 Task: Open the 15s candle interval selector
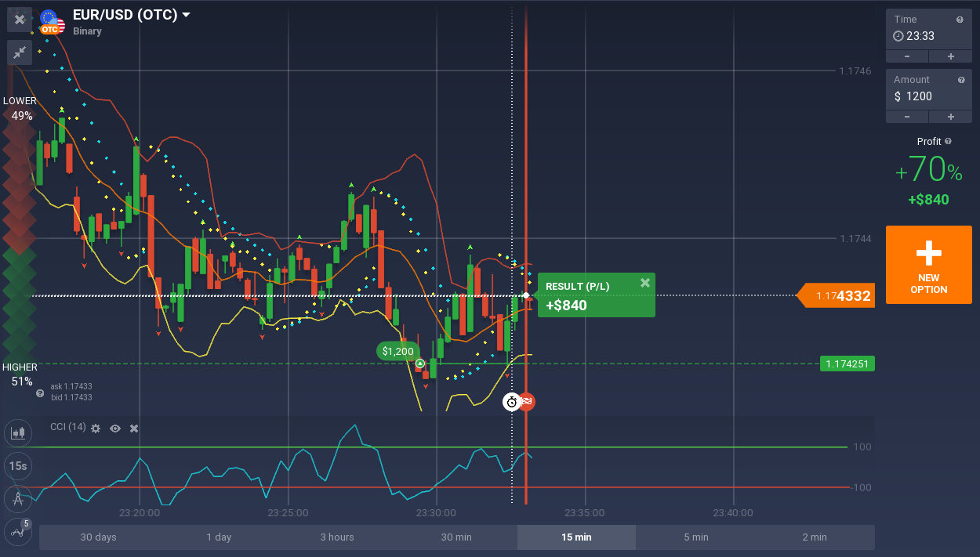point(17,465)
